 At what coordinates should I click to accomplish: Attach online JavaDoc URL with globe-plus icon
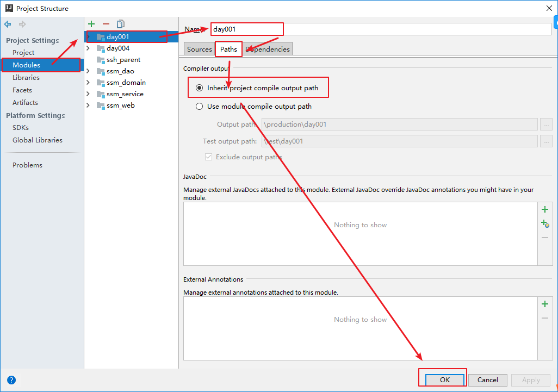544,223
